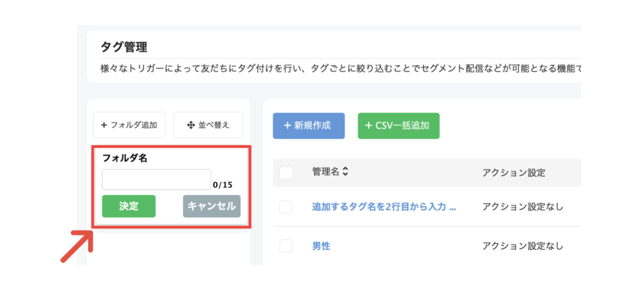The height and width of the screenshot is (301, 644).
Task: Focus the フォルダ名 text input field
Action: 157,179
